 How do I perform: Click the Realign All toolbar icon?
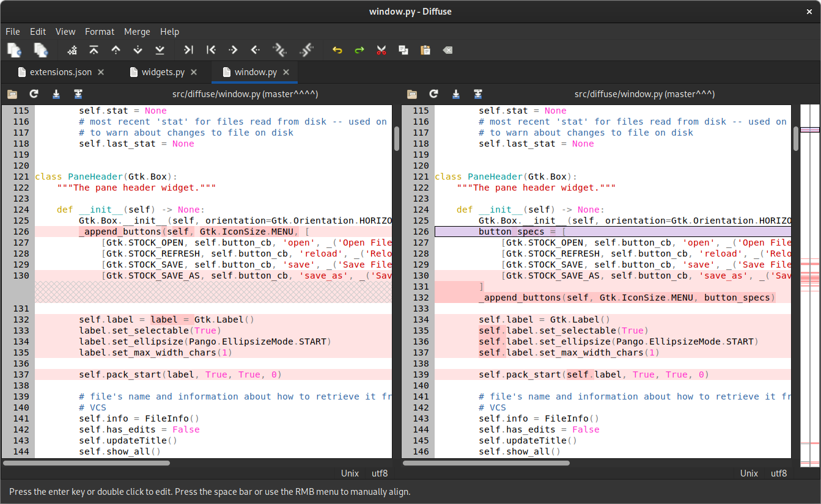[72, 50]
